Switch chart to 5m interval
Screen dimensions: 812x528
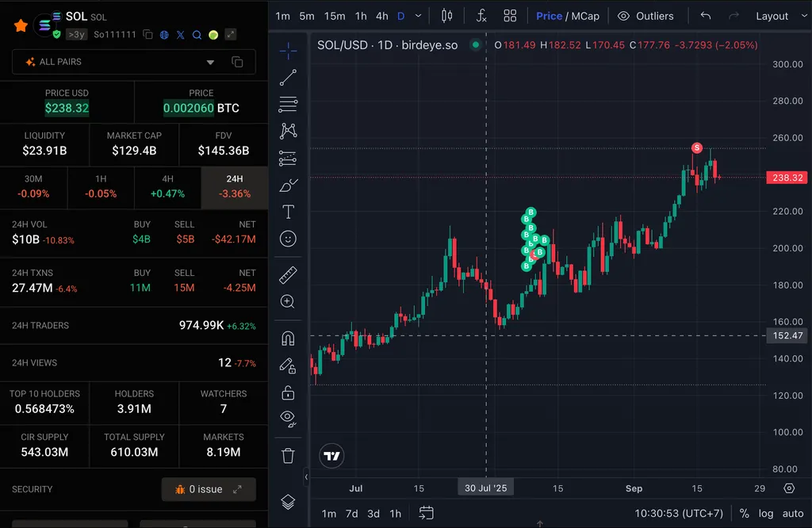(307, 16)
